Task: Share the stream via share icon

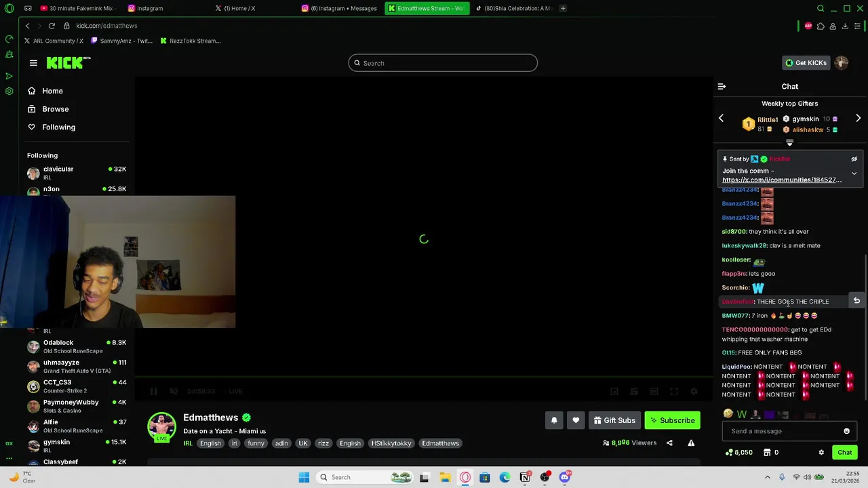Action: [669, 443]
